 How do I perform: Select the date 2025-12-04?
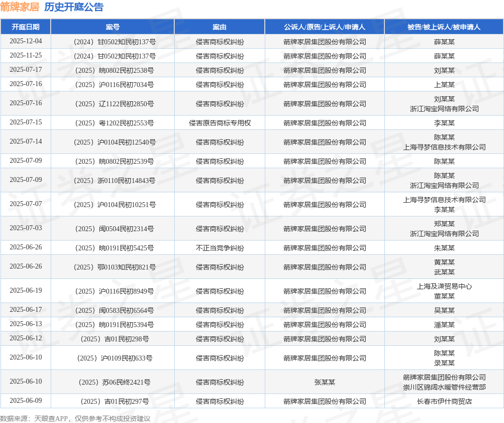point(26,41)
